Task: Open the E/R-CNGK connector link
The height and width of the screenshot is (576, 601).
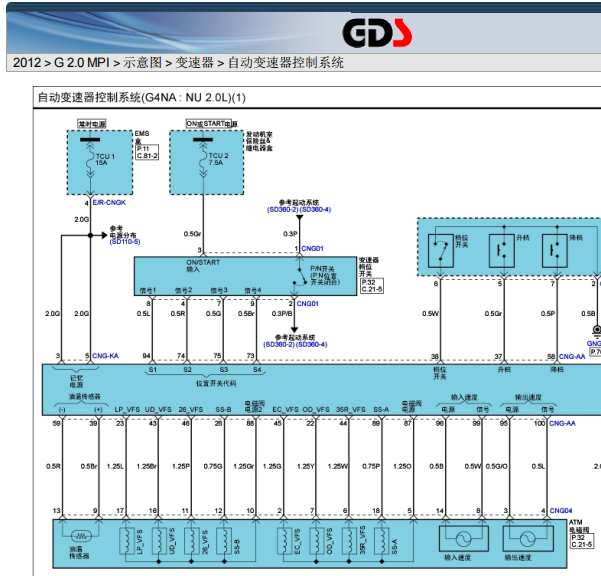Action: [x=109, y=202]
